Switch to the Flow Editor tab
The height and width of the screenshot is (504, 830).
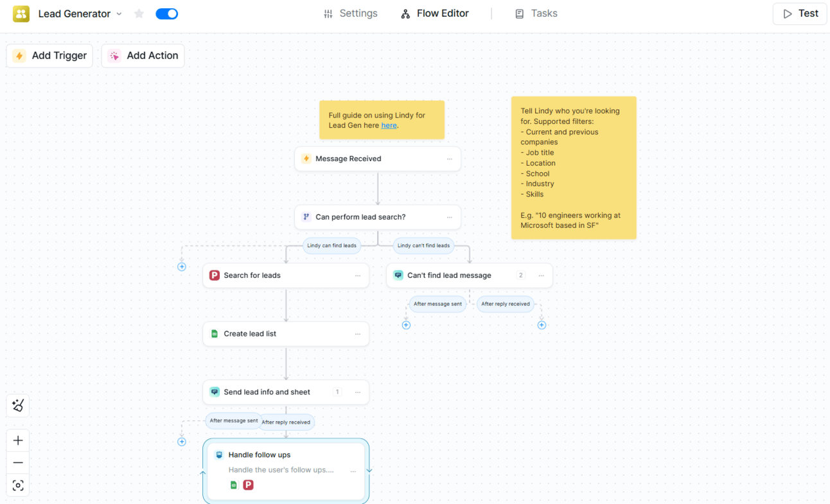coord(435,13)
